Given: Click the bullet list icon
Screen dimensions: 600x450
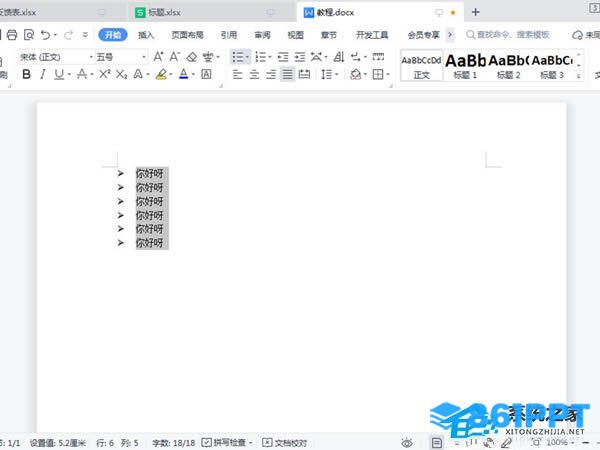Looking at the screenshot, I should coord(238,57).
